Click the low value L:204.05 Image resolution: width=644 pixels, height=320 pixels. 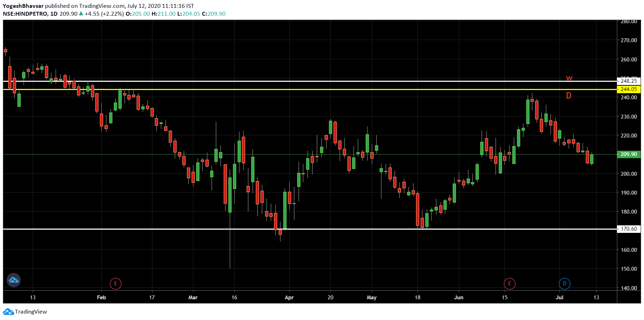(189, 14)
